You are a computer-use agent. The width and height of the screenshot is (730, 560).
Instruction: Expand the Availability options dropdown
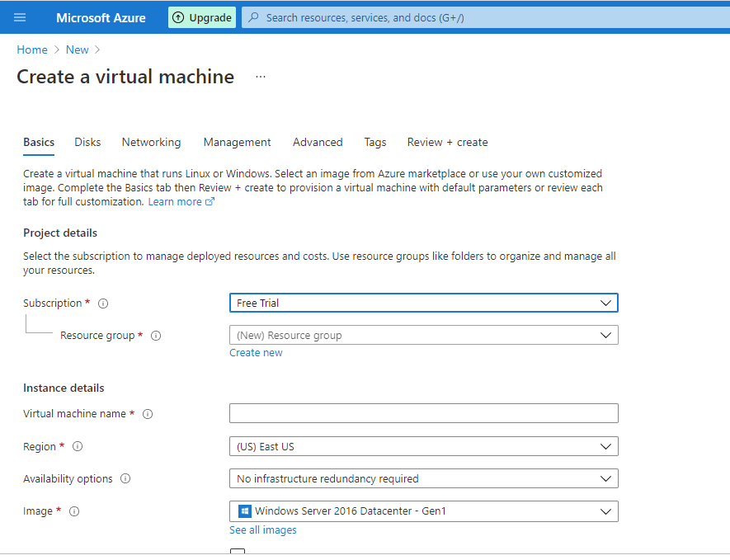[x=424, y=478]
